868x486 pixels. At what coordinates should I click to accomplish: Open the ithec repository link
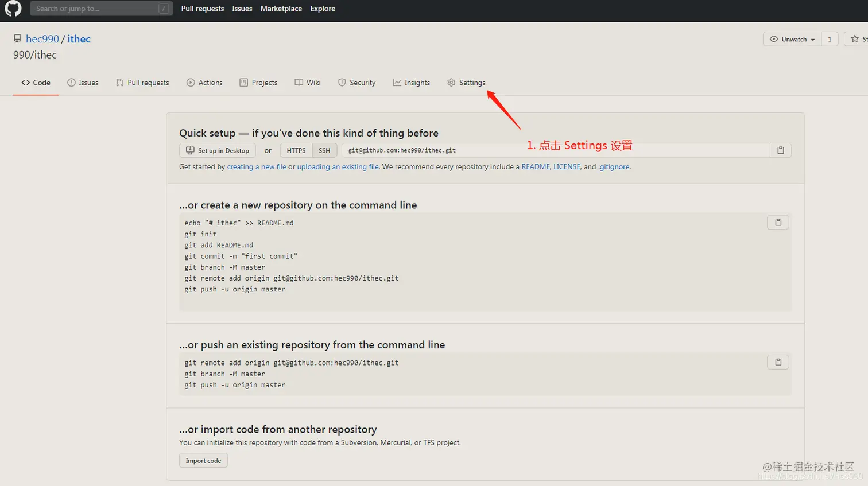coord(79,38)
